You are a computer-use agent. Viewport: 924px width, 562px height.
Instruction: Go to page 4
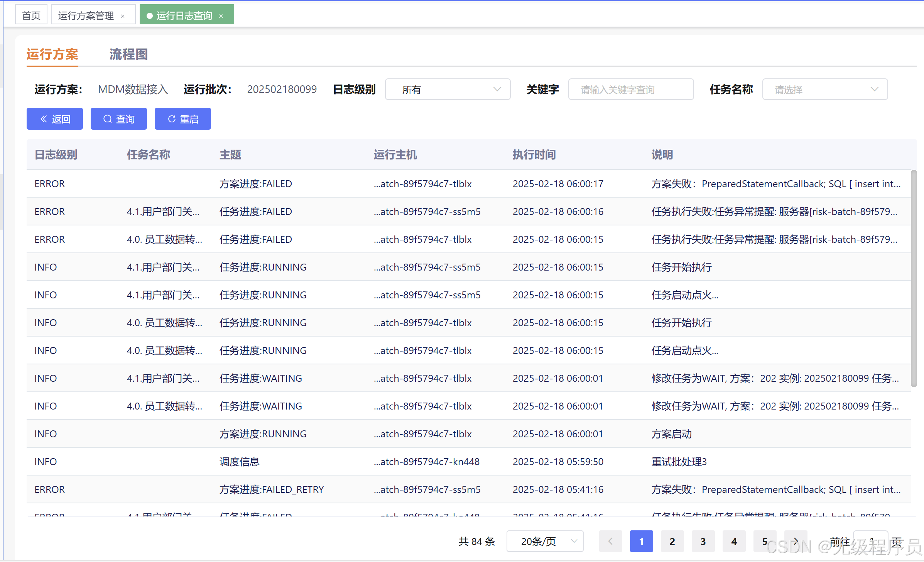(x=734, y=541)
